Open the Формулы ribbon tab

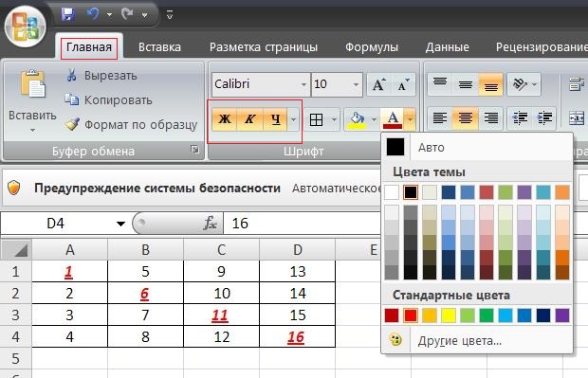point(372,47)
